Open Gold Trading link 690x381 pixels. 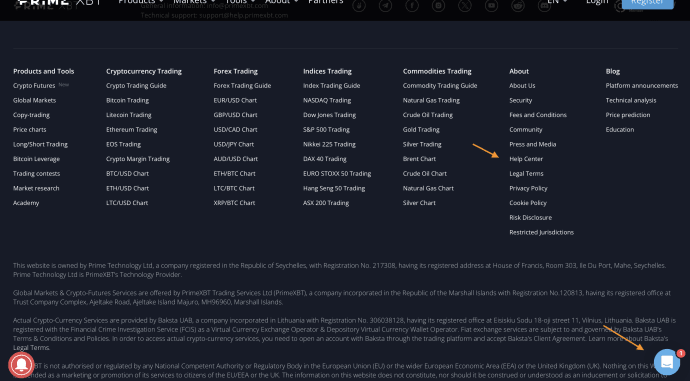(x=421, y=130)
